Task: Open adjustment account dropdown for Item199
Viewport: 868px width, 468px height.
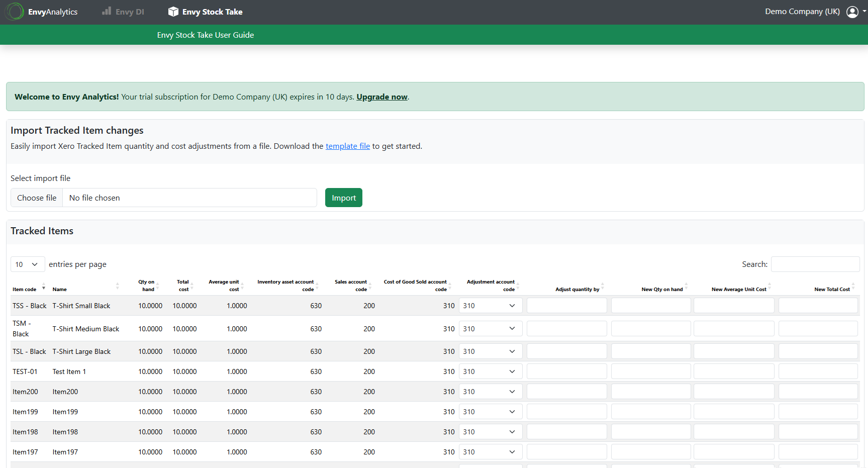Action: 491,412
